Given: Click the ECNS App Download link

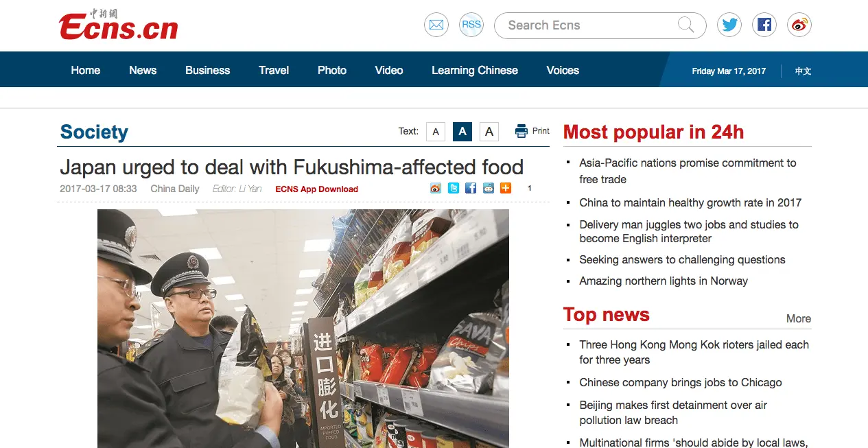Looking at the screenshot, I should pos(317,189).
